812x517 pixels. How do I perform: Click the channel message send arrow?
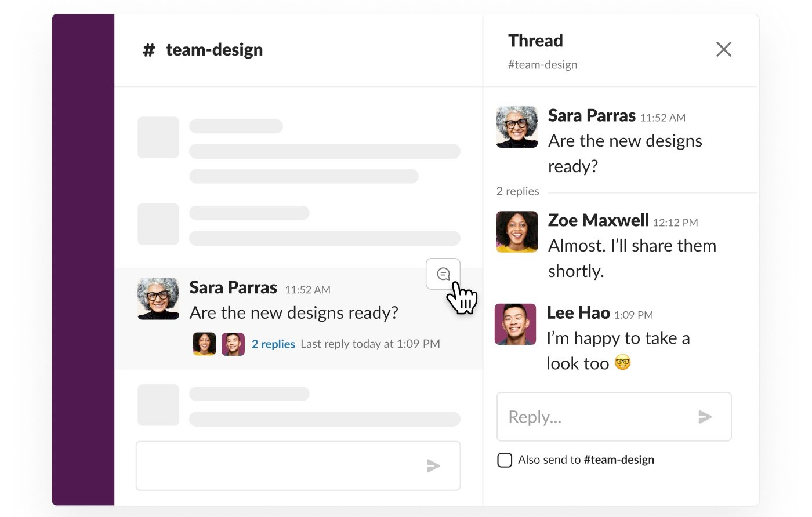(433, 465)
